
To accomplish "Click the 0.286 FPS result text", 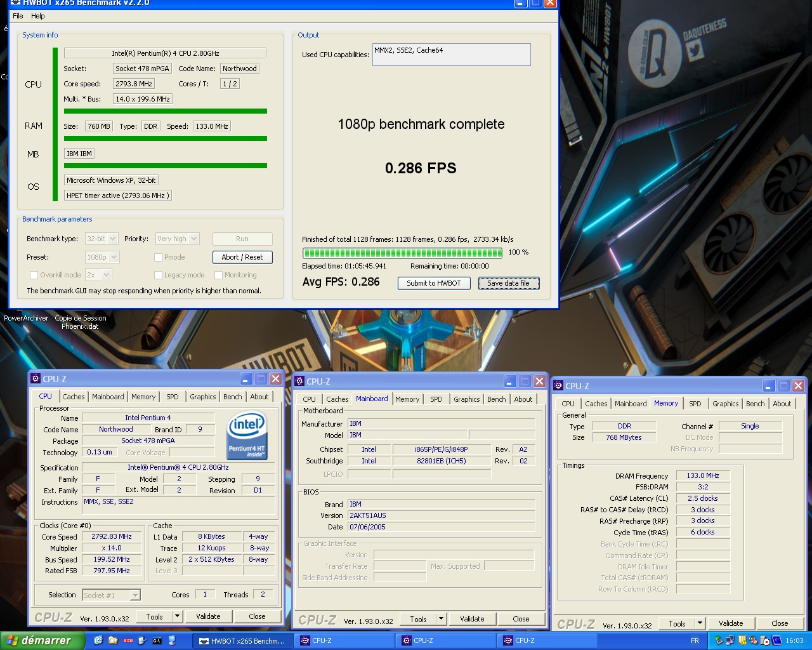I will click(x=421, y=168).
